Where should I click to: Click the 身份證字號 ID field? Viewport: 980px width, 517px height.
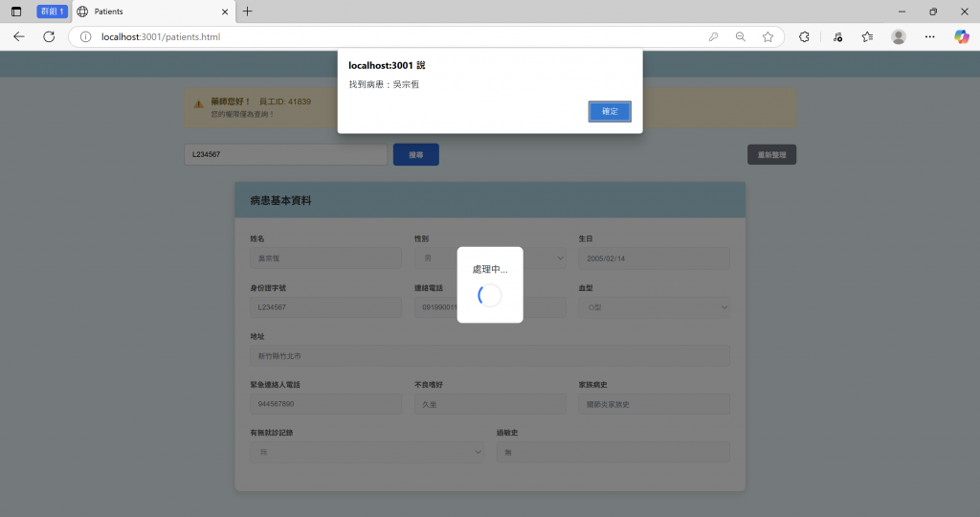point(325,307)
